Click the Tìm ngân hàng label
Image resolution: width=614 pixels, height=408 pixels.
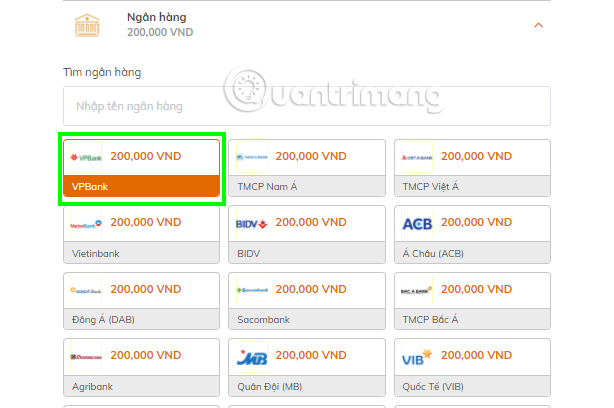tap(102, 73)
